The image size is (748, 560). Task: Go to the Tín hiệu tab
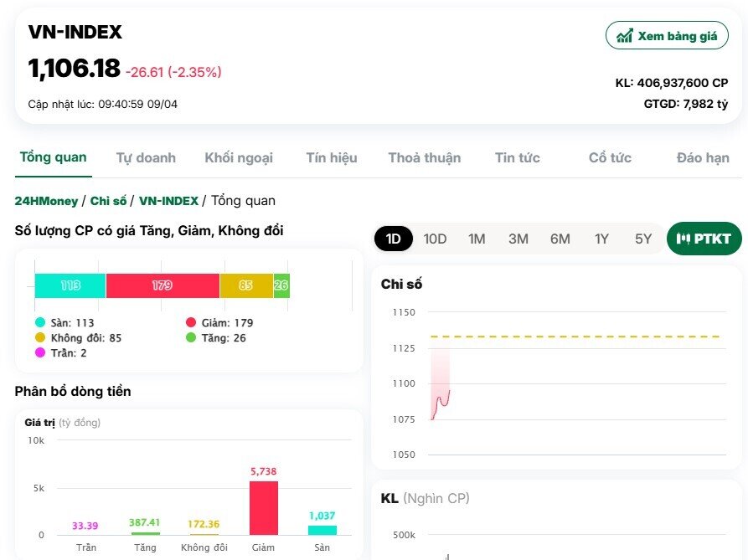332,158
